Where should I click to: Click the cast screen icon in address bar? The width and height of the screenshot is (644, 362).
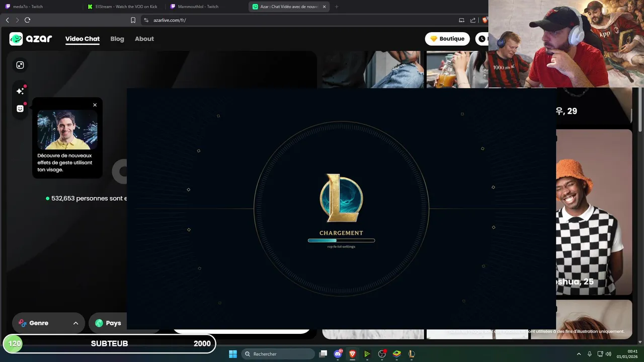click(x=461, y=20)
